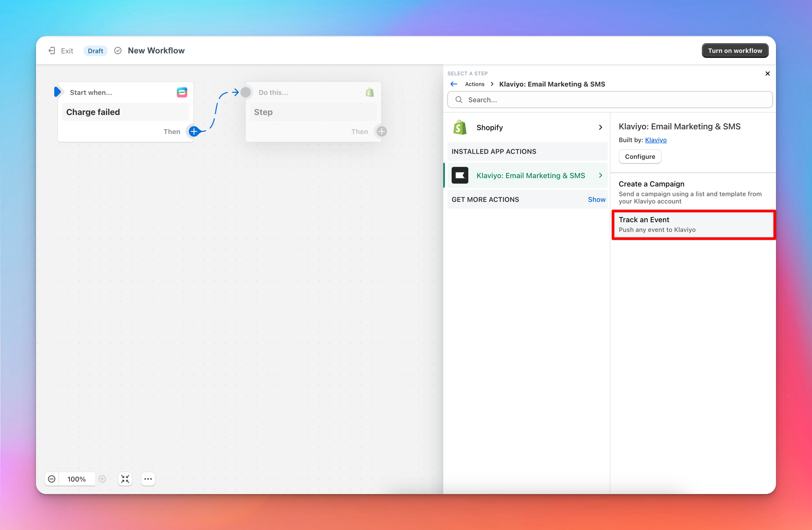812x530 pixels.
Task: Go back with the blue arrow
Action: (x=454, y=84)
